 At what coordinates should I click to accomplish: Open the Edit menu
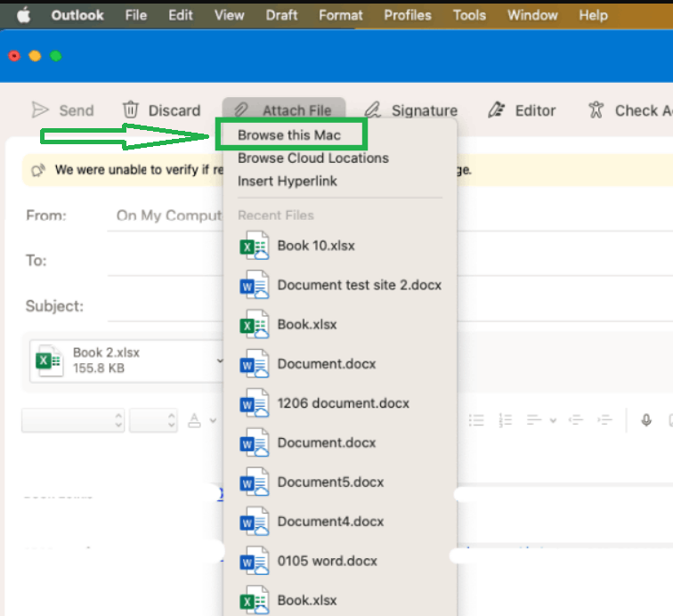[x=180, y=15]
